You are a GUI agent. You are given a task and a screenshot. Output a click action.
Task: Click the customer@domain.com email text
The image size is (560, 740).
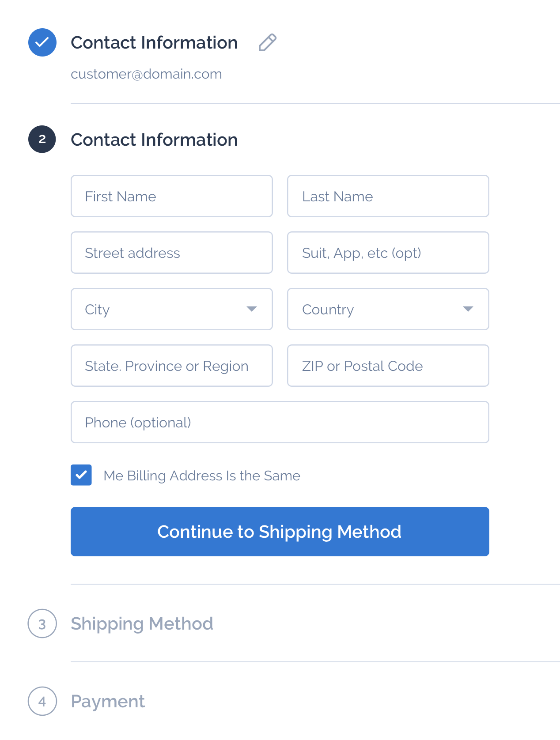click(x=146, y=74)
